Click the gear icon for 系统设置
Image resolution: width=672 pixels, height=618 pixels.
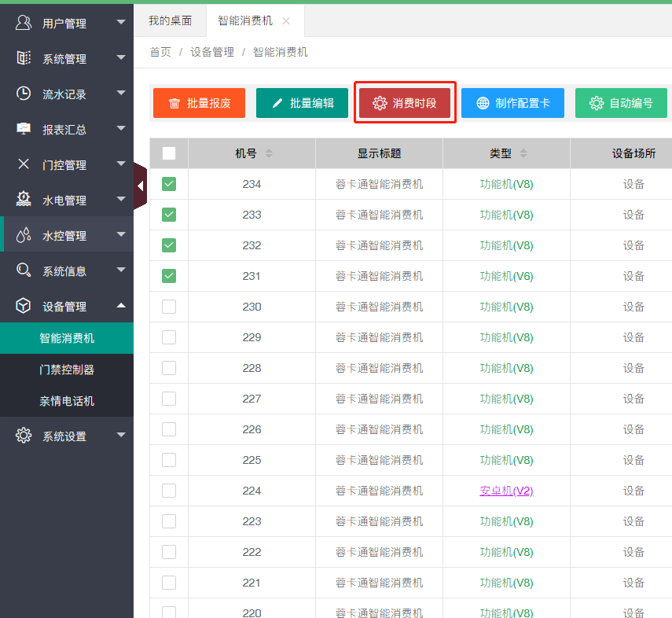pos(24,436)
